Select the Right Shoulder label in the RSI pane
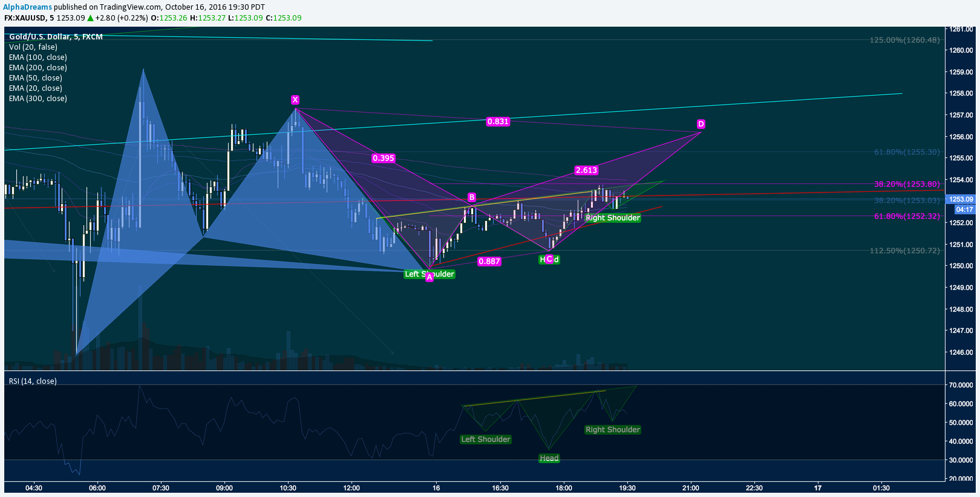980x497 pixels. [613, 430]
